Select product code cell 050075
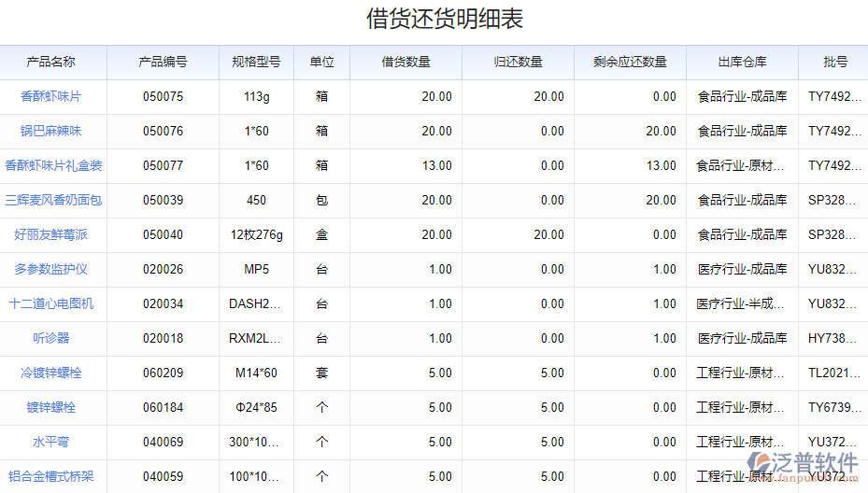This screenshot has height=493, width=868. coord(163,96)
